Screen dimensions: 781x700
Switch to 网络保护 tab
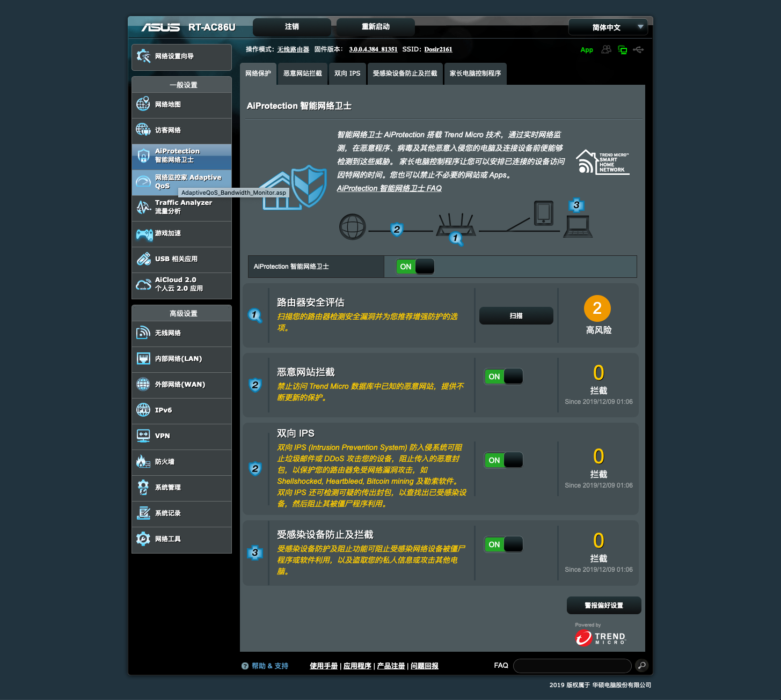coord(258,73)
